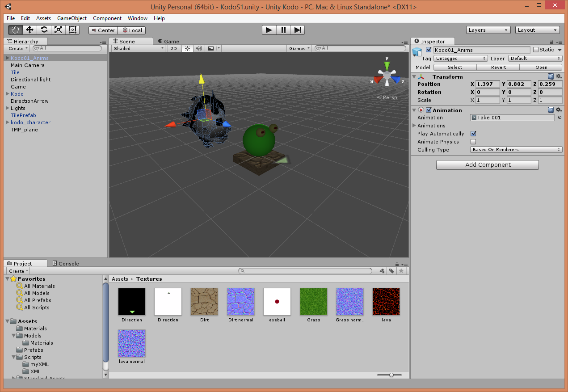Open the Window menu
The height and width of the screenshot is (392, 568).
tap(138, 18)
